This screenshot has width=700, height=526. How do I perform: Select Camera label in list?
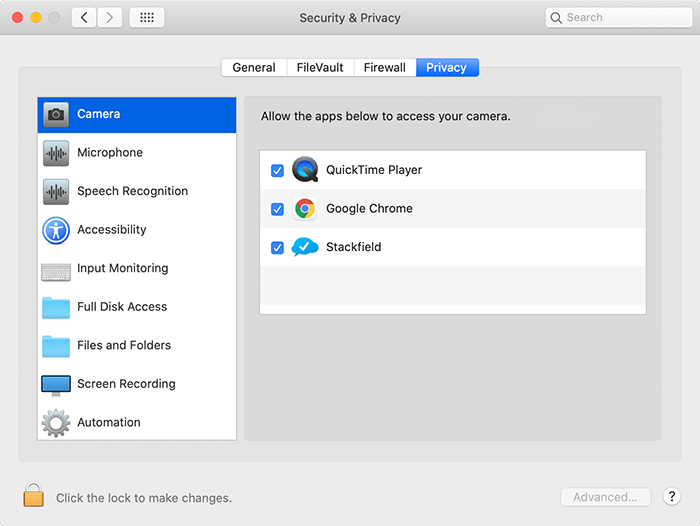pyautogui.click(x=98, y=114)
